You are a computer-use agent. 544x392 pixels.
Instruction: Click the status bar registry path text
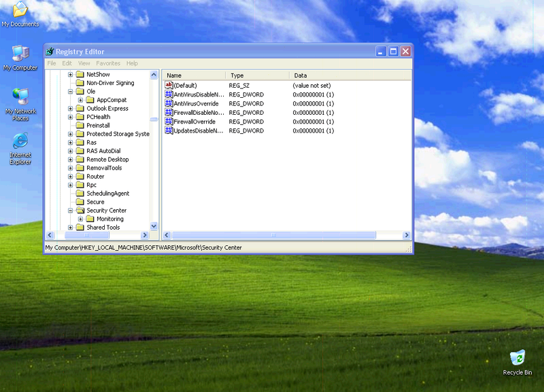[143, 247]
